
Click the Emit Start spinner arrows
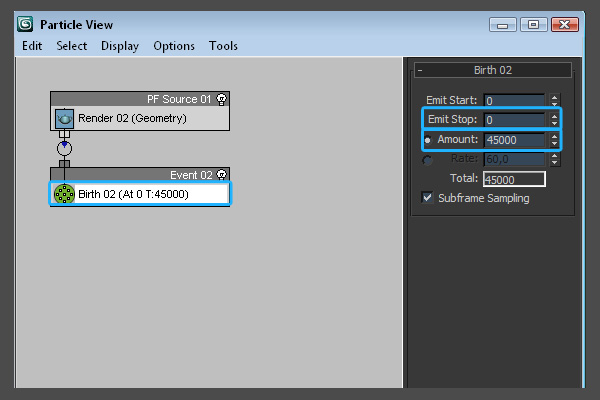pyautogui.click(x=554, y=100)
